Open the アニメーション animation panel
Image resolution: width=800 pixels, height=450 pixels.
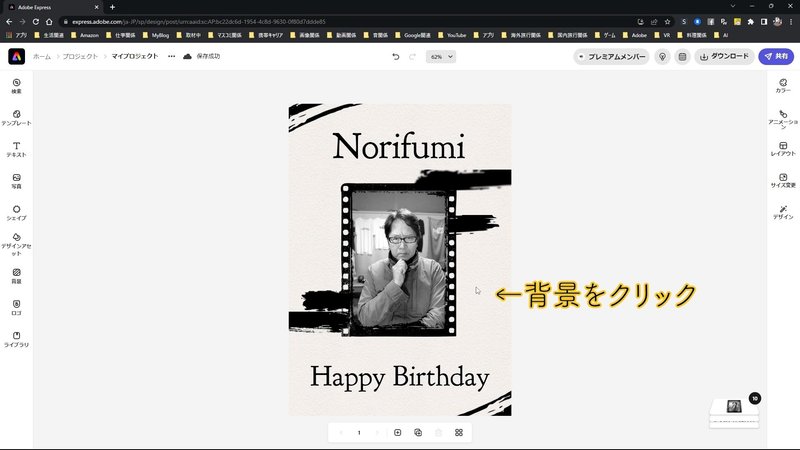(783, 119)
